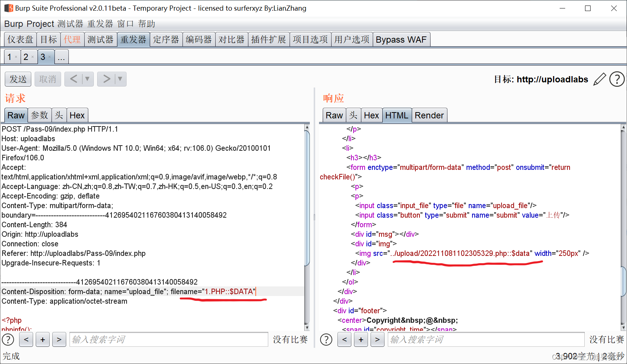The image size is (627, 364).
Task: Click the 发送 (Send) button
Action: (18, 79)
